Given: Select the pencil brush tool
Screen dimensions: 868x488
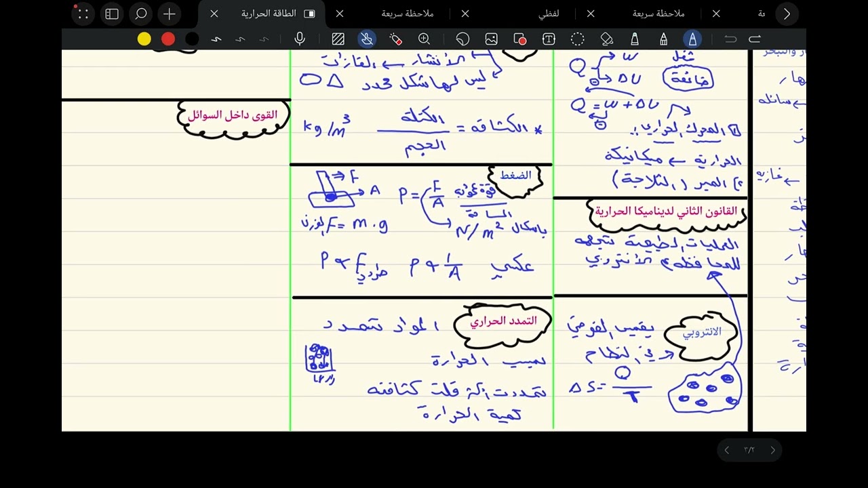Looking at the screenshot, I should 663,39.
